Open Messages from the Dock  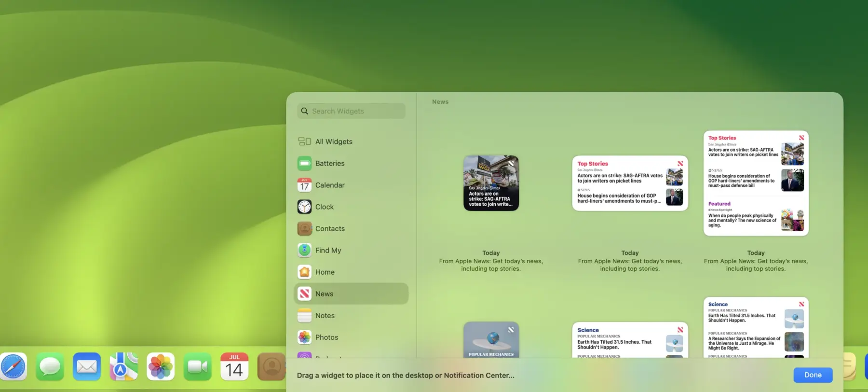click(x=50, y=367)
